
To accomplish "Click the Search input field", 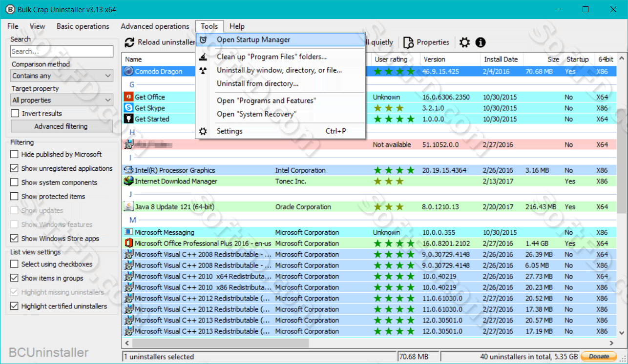I will point(62,51).
